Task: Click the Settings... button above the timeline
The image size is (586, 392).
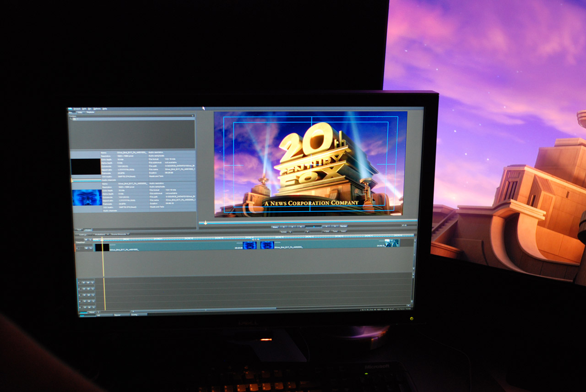Action: [83, 235]
